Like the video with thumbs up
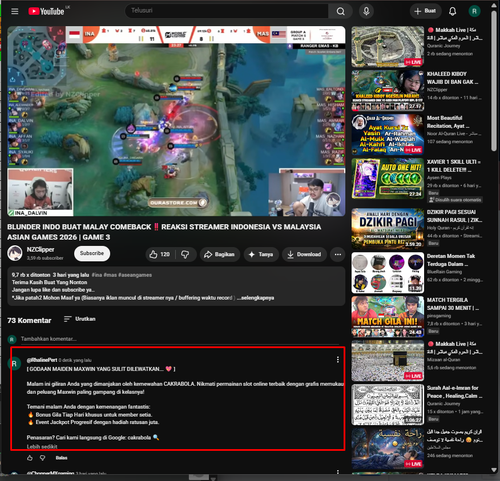This screenshot has width=500, height=481. (x=160, y=254)
